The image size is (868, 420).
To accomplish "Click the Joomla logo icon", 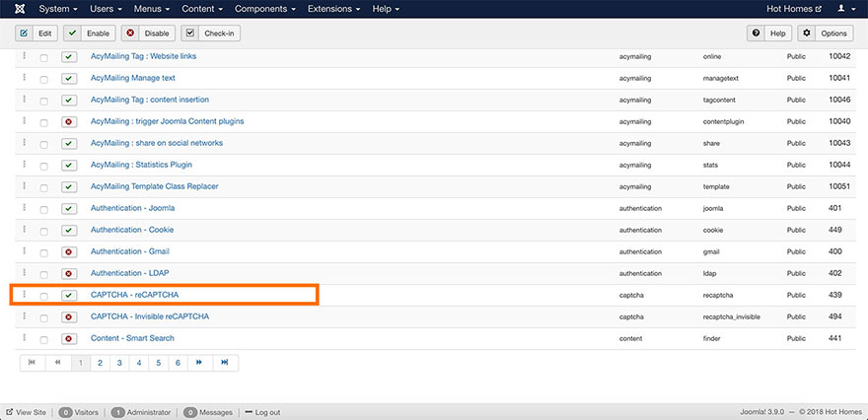I will [x=20, y=9].
